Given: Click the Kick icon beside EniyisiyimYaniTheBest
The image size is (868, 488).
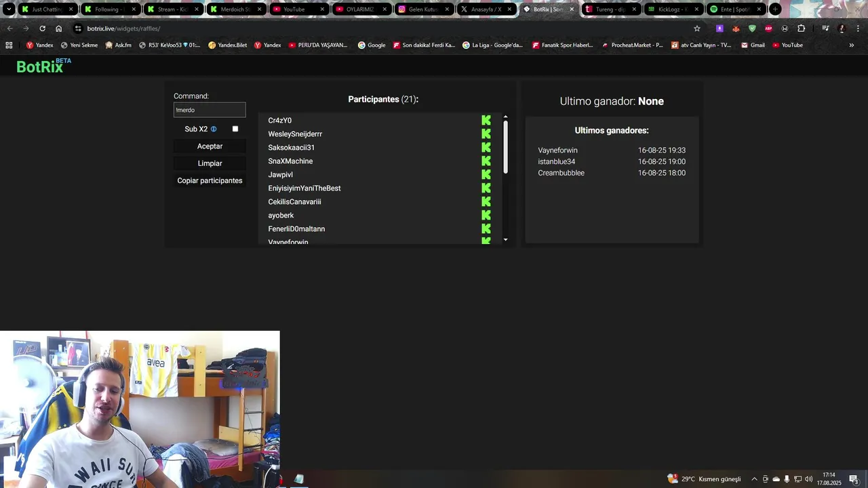Looking at the screenshot, I should click(x=486, y=188).
